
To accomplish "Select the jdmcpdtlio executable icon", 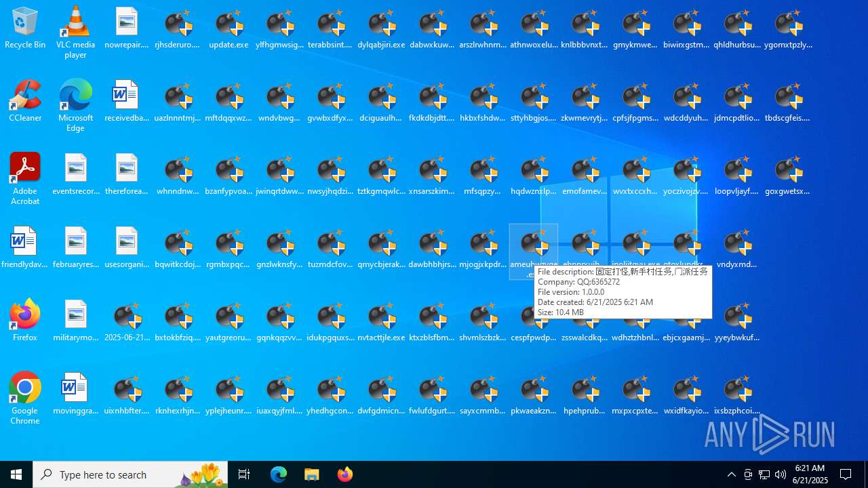I will point(737,102).
